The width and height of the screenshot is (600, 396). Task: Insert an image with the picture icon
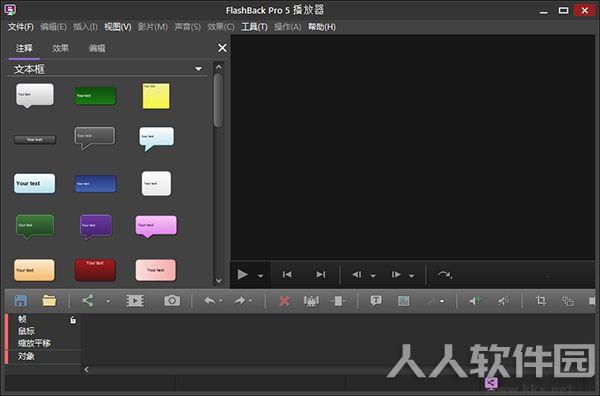click(x=404, y=301)
